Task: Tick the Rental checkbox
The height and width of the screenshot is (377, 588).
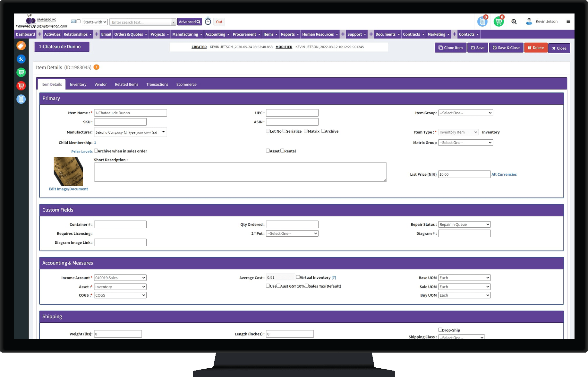Action: tap(282, 151)
